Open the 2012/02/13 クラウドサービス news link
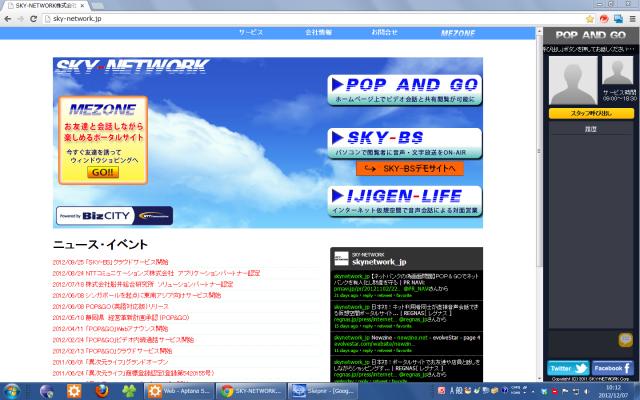This screenshot has height=400, width=640. pyautogui.click(x=112, y=351)
